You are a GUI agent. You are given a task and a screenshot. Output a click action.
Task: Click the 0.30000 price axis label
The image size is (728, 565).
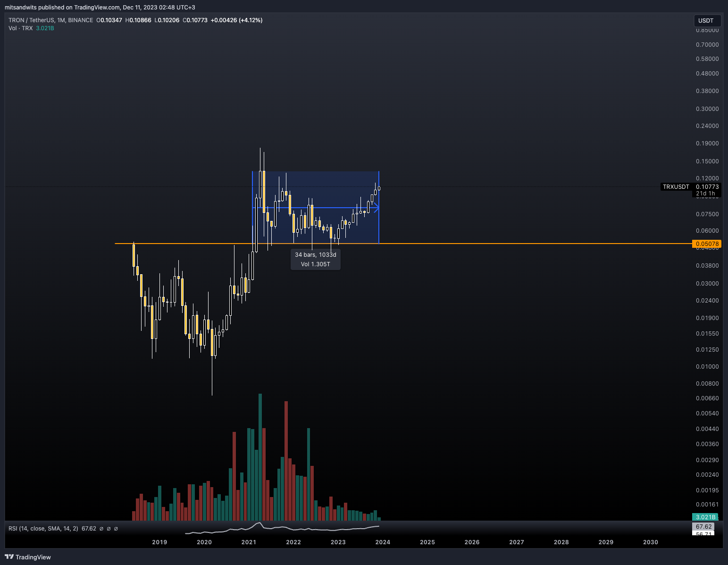pos(707,109)
